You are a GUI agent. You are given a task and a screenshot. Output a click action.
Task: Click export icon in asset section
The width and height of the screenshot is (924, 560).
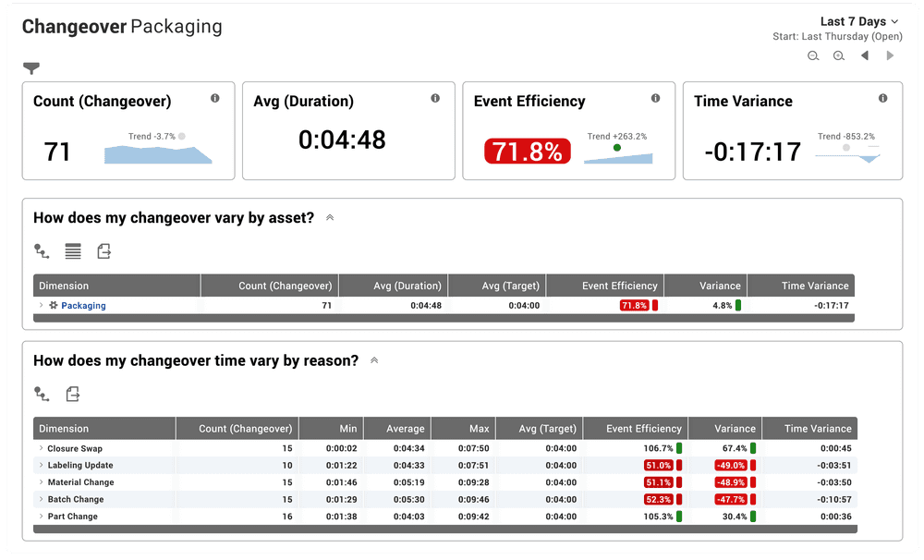point(104,251)
